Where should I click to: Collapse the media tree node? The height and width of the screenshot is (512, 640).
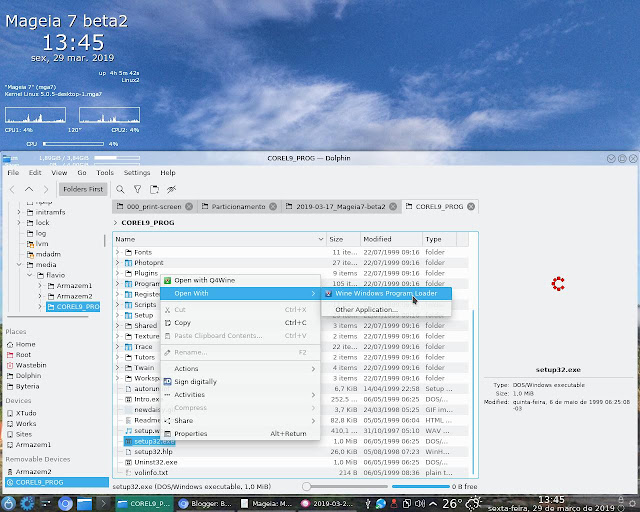[19, 265]
